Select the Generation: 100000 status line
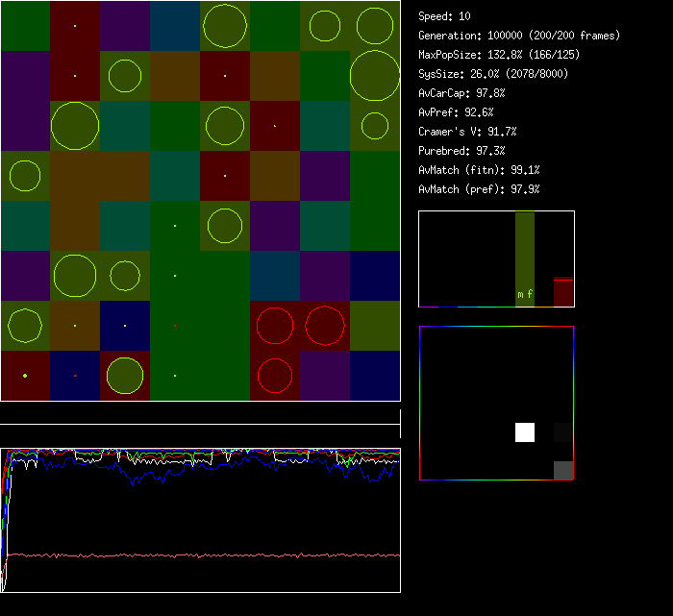The width and height of the screenshot is (673, 616). point(519,36)
